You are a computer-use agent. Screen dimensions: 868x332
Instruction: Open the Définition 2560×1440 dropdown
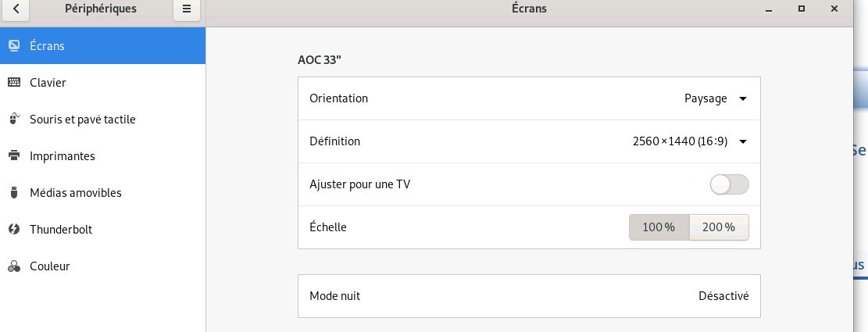click(x=690, y=141)
